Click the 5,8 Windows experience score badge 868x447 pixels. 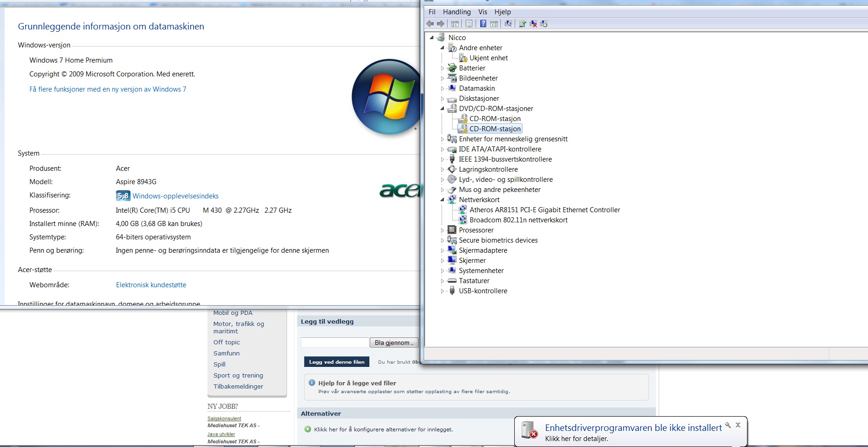[123, 196]
